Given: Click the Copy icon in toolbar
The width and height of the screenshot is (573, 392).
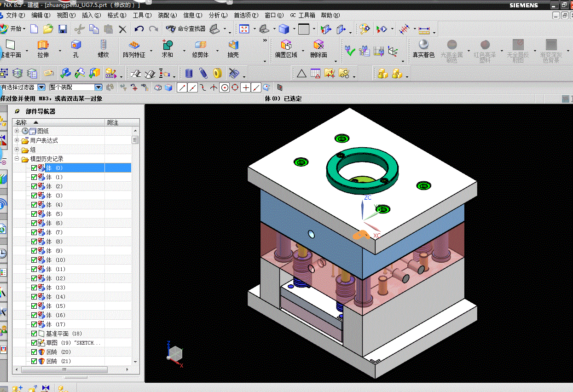Looking at the screenshot, I should tap(94, 29).
